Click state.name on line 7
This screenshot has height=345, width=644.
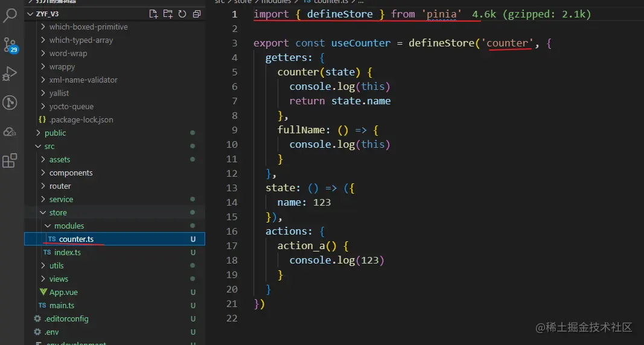coord(360,101)
